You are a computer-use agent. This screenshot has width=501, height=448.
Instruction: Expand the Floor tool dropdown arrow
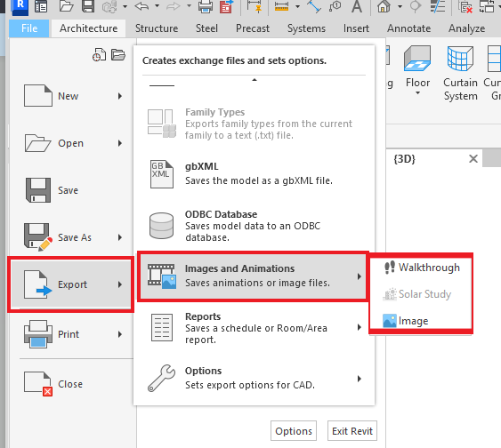click(x=417, y=92)
